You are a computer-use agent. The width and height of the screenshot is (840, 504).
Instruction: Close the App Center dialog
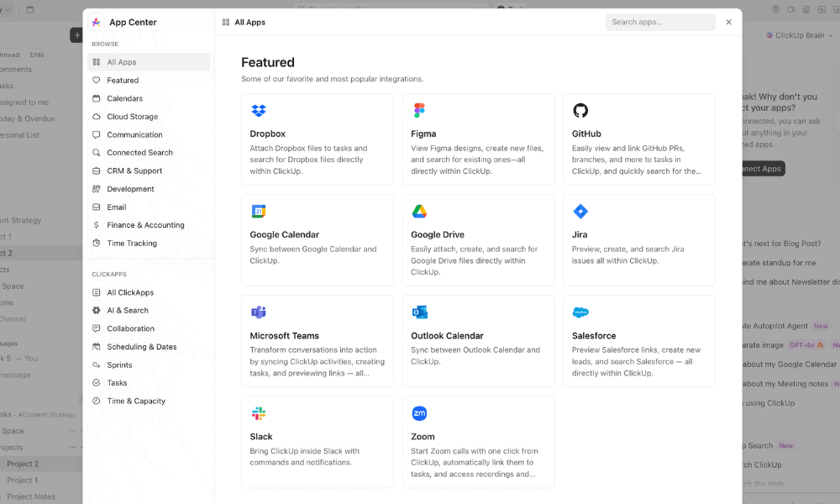[x=728, y=22]
